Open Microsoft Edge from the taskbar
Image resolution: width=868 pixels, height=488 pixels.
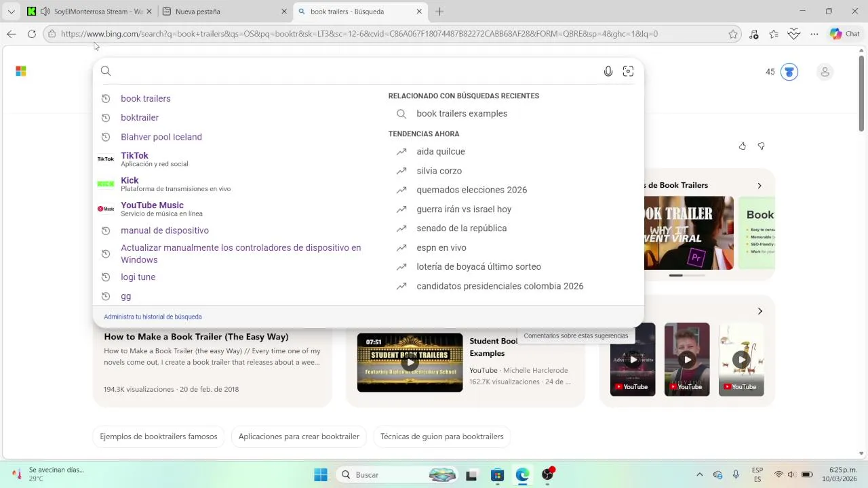coord(522,475)
